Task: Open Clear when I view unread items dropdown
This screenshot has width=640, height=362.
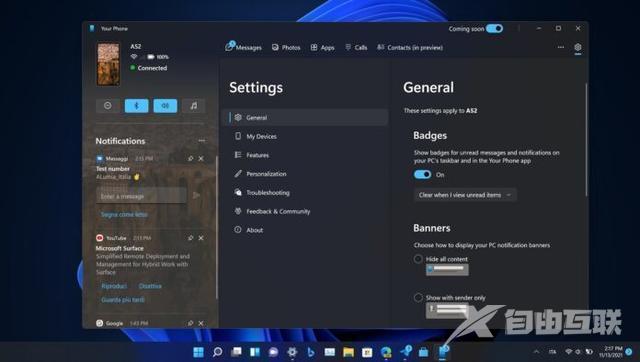Action: point(465,195)
